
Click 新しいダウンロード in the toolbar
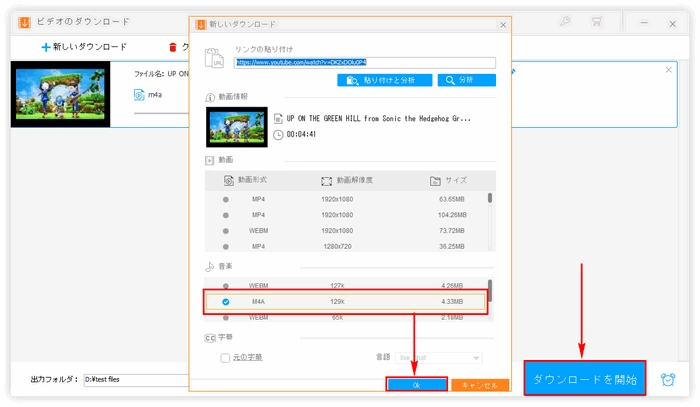tap(84, 46)
